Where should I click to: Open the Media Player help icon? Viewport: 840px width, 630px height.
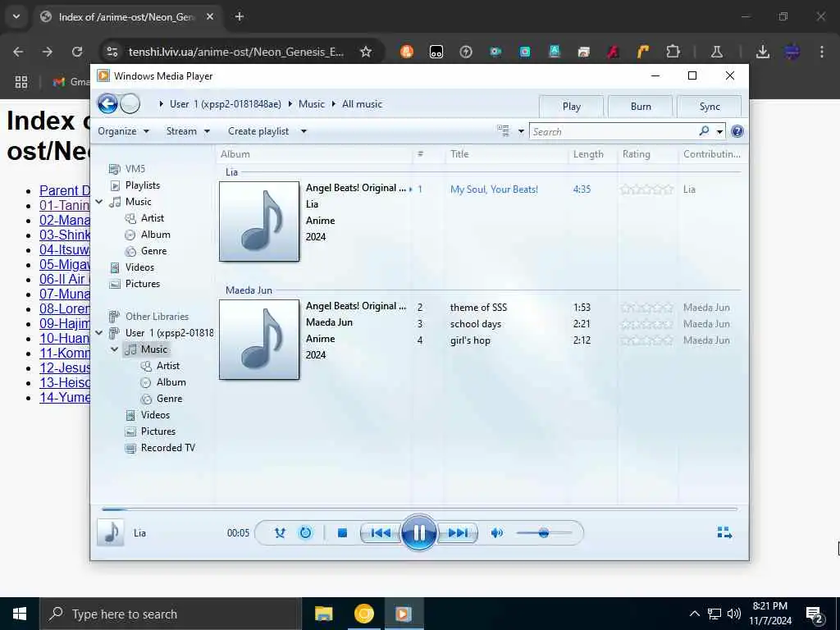[x=737, y=131]
